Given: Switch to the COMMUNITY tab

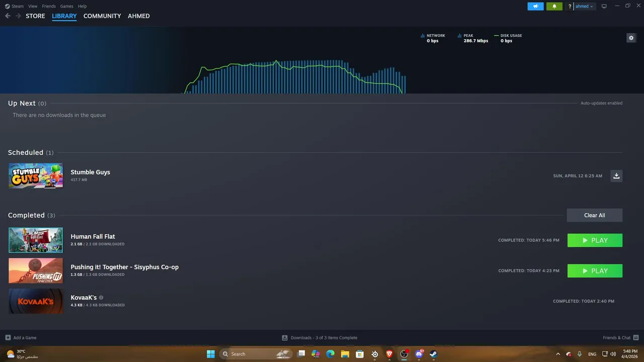Looking at the screenshot, I should (102, 16).
